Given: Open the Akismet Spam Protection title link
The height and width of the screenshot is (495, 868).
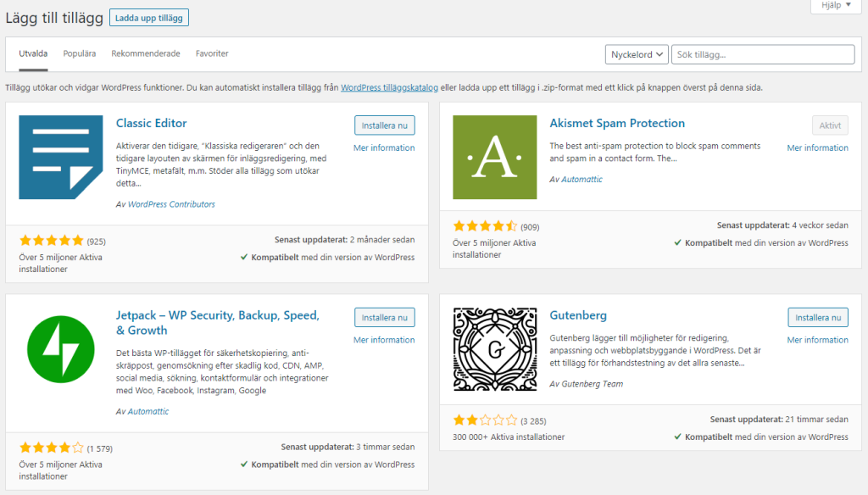Looking at the screenshot, I should coord(617,123).
